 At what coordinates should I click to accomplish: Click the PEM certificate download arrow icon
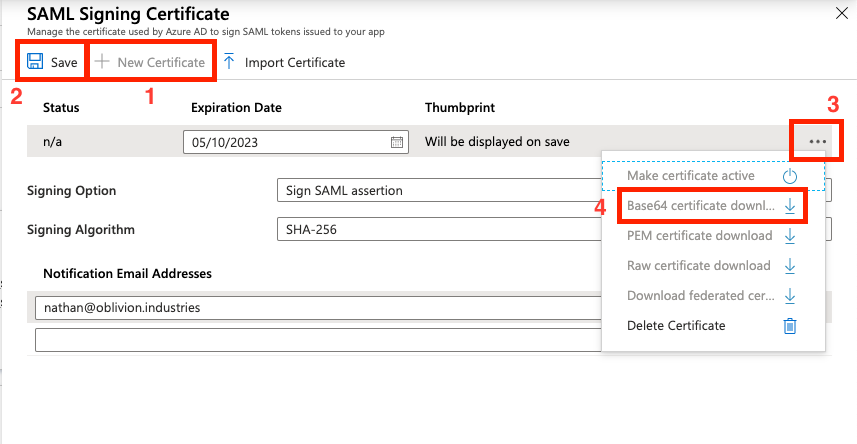(x=790, y=236)
